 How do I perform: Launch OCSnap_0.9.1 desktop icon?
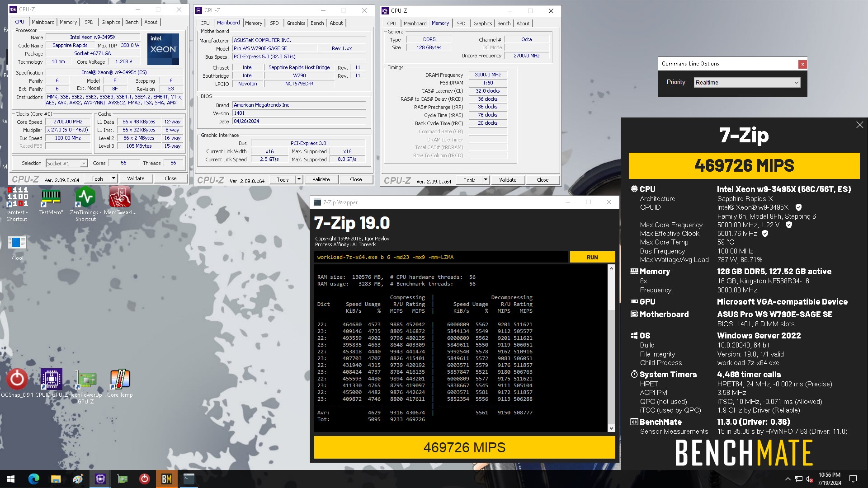pyautogui.click(x=17, y=383)
